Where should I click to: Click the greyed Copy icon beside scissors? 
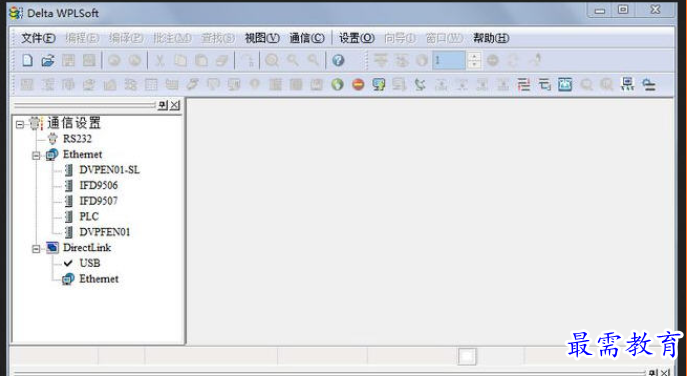click(x=180, y=60)
